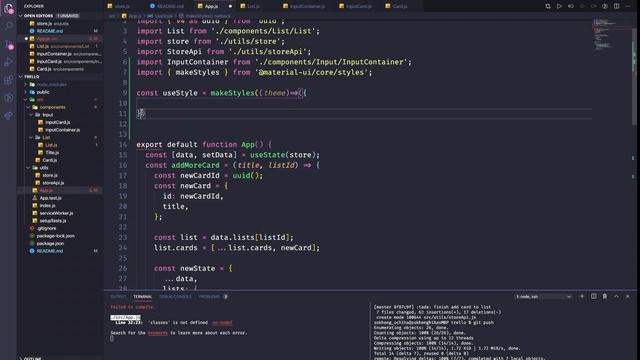Click the compare changes icon in editor toolbar

(x=548, y=6)
